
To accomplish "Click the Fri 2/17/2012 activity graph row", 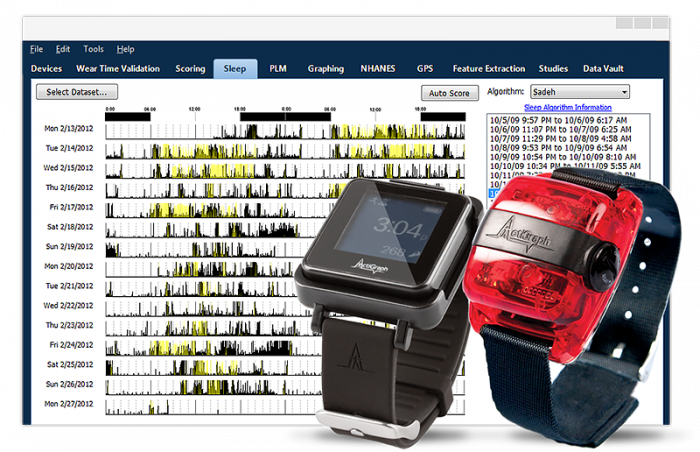I will 214,210.
